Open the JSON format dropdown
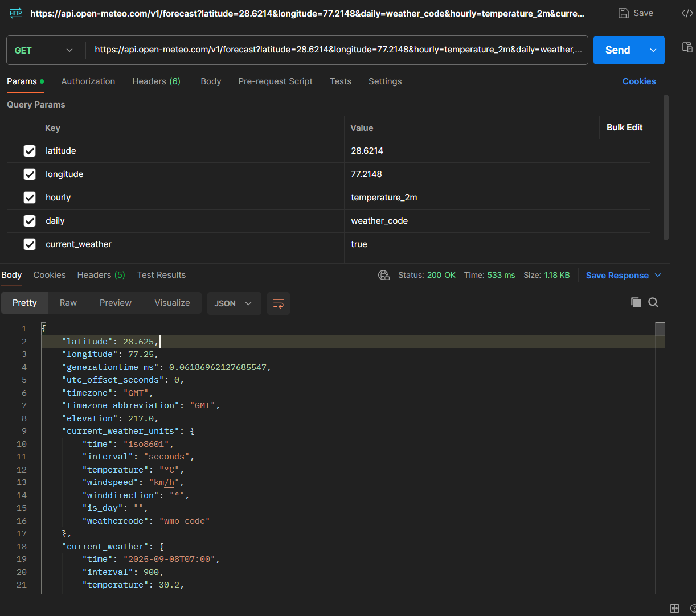 tap(234, 303)
